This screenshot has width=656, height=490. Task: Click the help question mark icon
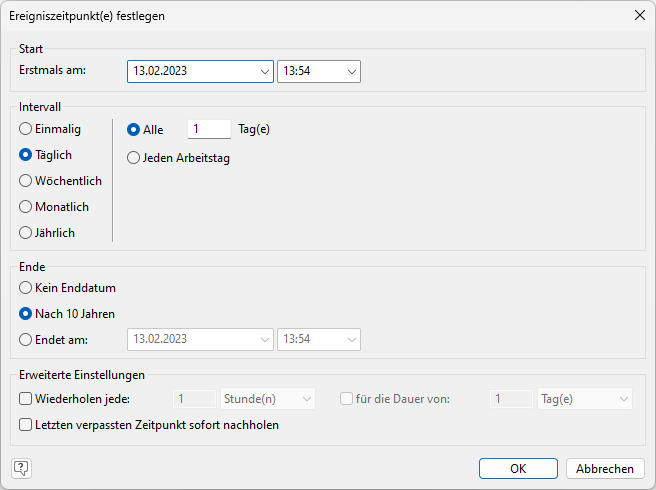(x=21, y=468)
